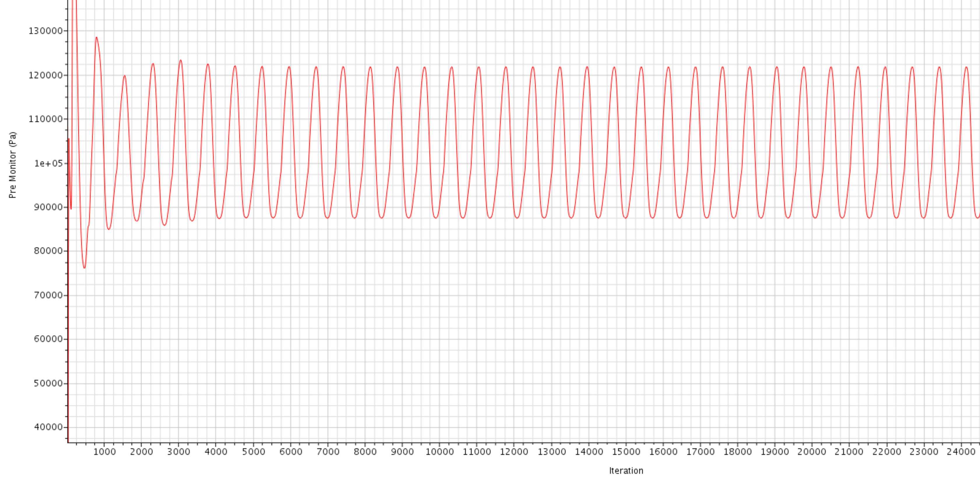Click the x-axis label 6000
Screen dimensions: 980x478
[291, 452]
